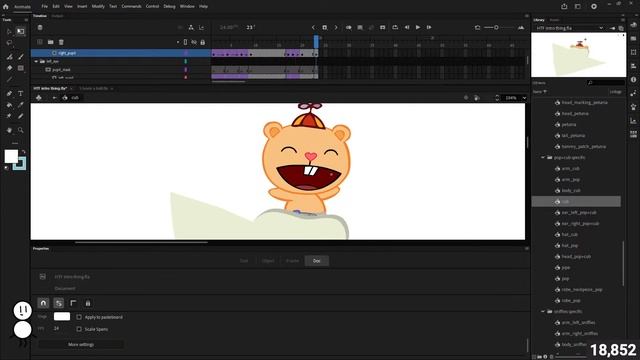Collapse the sniffles specific library folder
Viewport: 640px width, 360px height.
point(543,311)
